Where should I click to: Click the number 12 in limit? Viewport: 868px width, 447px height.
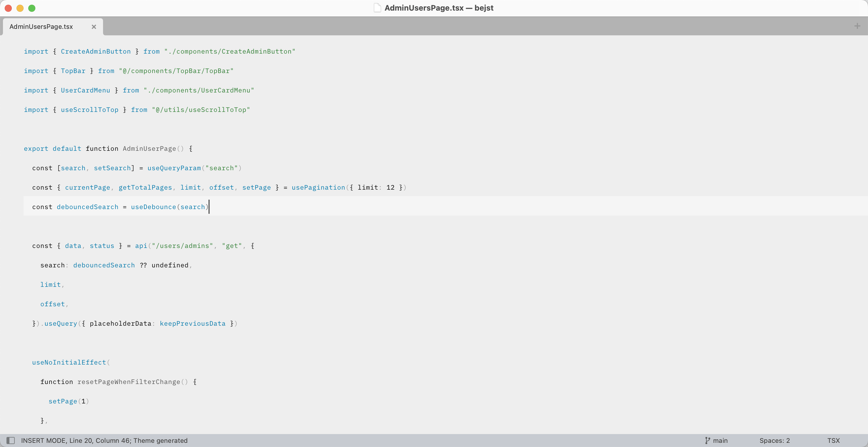390,188
